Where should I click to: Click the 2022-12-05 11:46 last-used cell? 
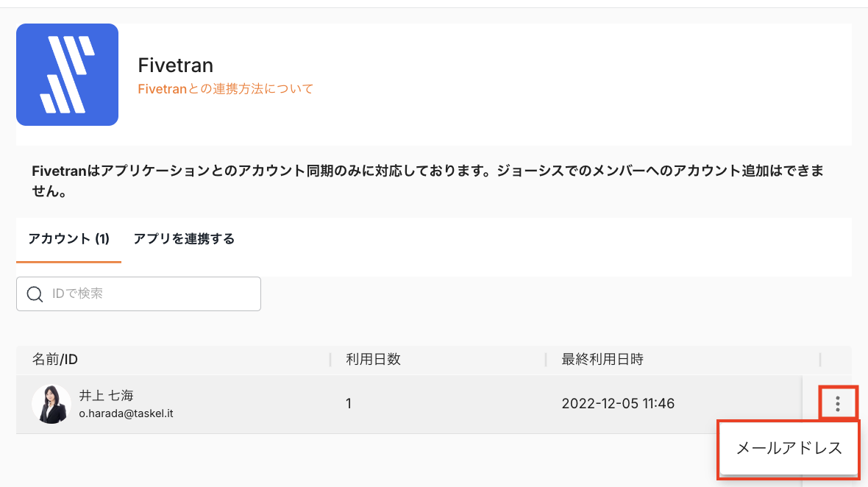tap(618, 404)
